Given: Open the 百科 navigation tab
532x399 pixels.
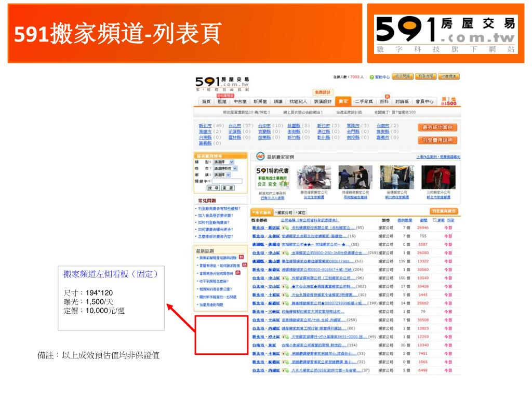Looking at the screenshot, I should point(384,101).
